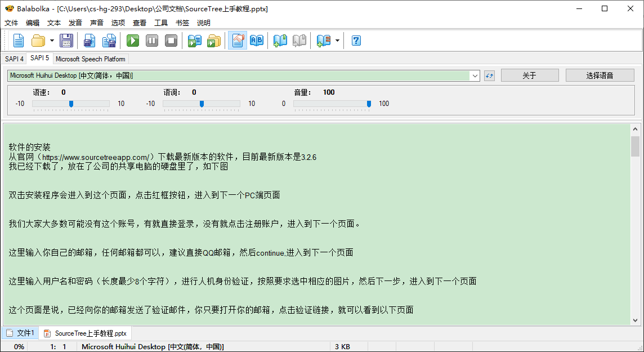Screen dimensions: 644x352
Task: Click the 1: 1 cursor position indicator
Action: pyautogui.click(x=59, y=347)
